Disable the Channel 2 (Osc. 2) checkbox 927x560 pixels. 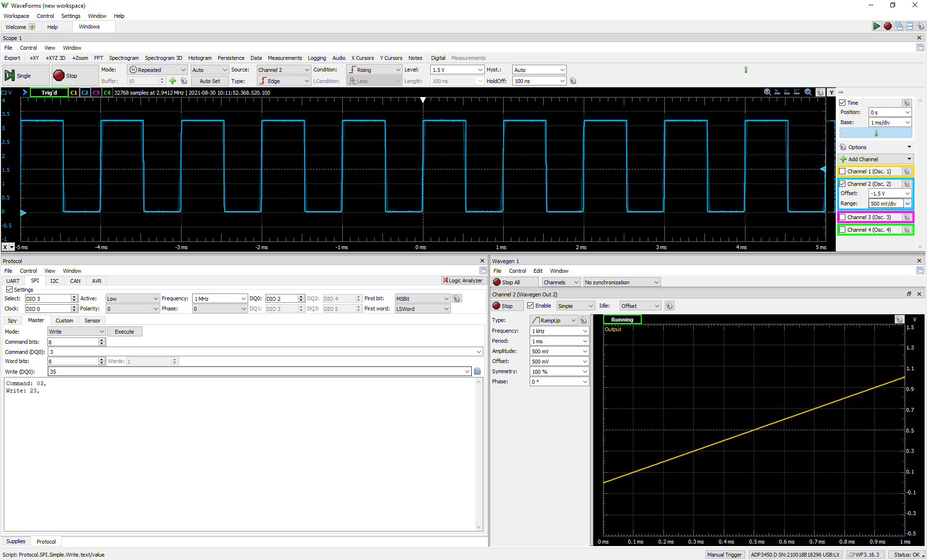[843, 184]
